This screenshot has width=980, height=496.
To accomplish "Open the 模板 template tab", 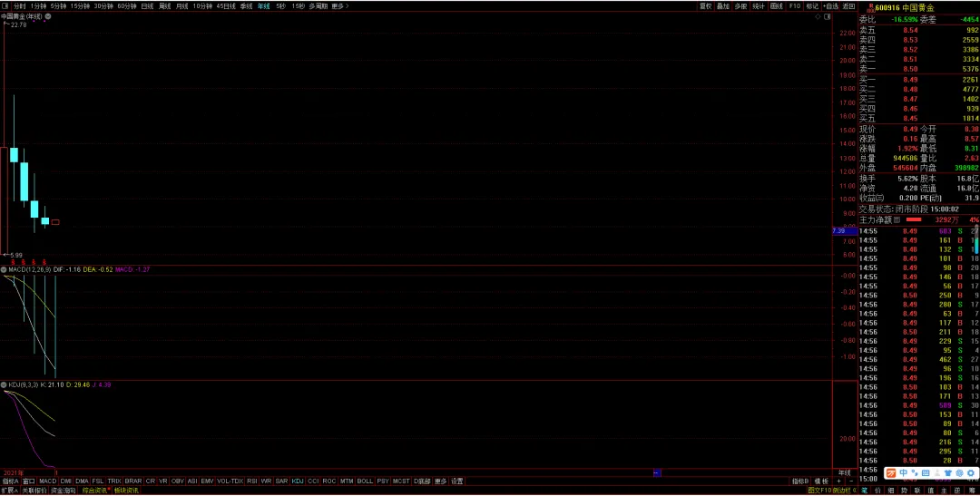I will click(822, 481).
